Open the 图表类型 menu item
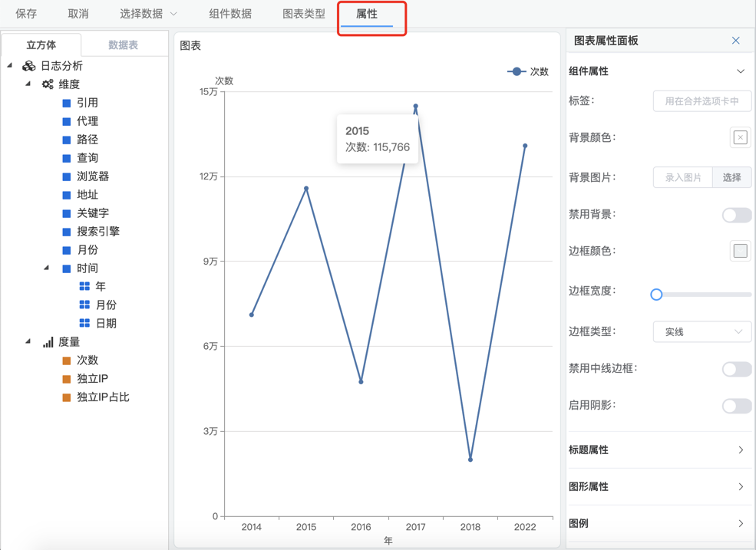This screenshot has height=550, width=756. coord(303,14)
